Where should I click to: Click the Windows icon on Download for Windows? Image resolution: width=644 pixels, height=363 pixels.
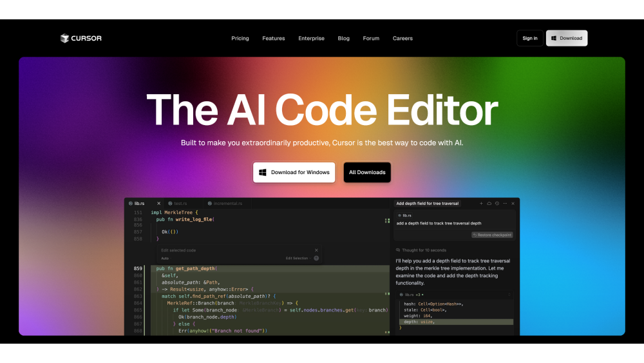[x=263, y=172]
